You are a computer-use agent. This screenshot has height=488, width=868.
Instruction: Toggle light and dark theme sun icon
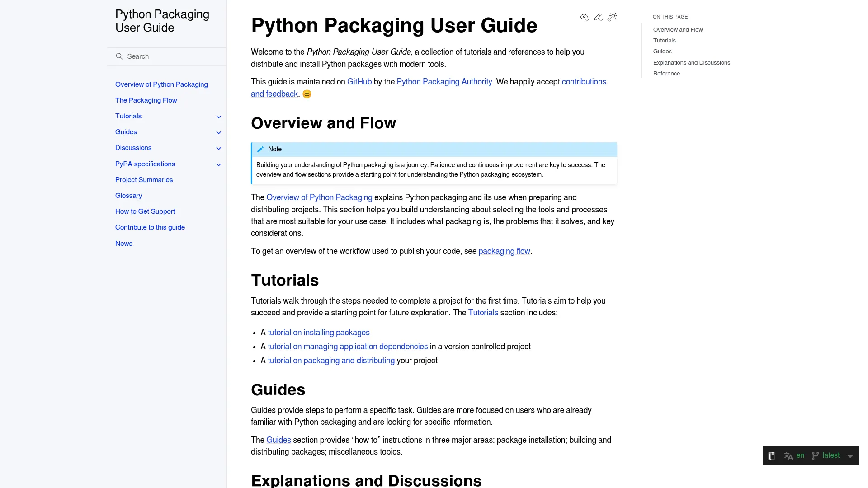tap(612, 17)
